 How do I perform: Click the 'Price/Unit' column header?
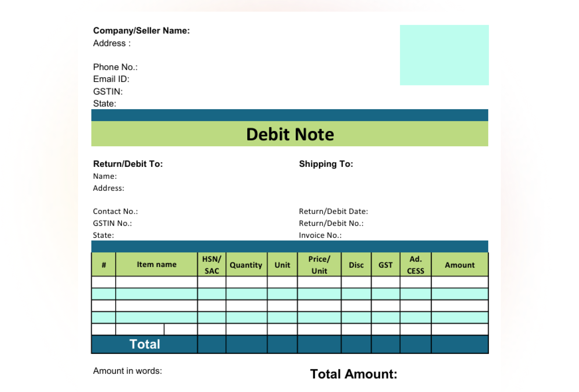tap(319, 265)
